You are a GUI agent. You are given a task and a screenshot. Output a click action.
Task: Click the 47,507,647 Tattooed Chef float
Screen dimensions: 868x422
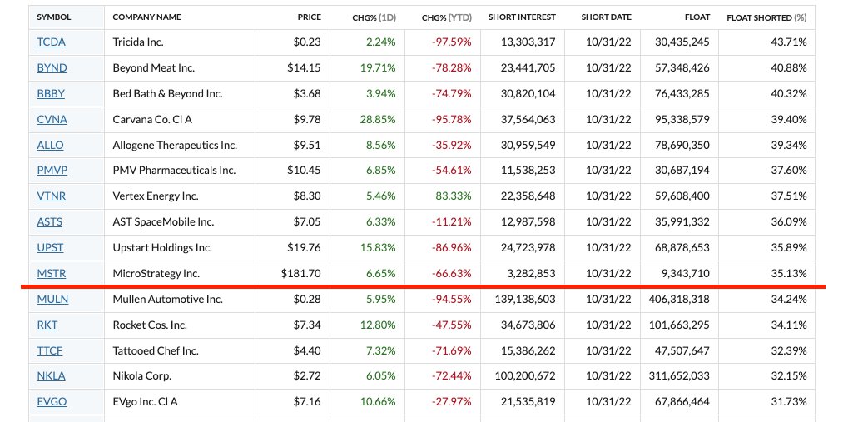(682, 350)
